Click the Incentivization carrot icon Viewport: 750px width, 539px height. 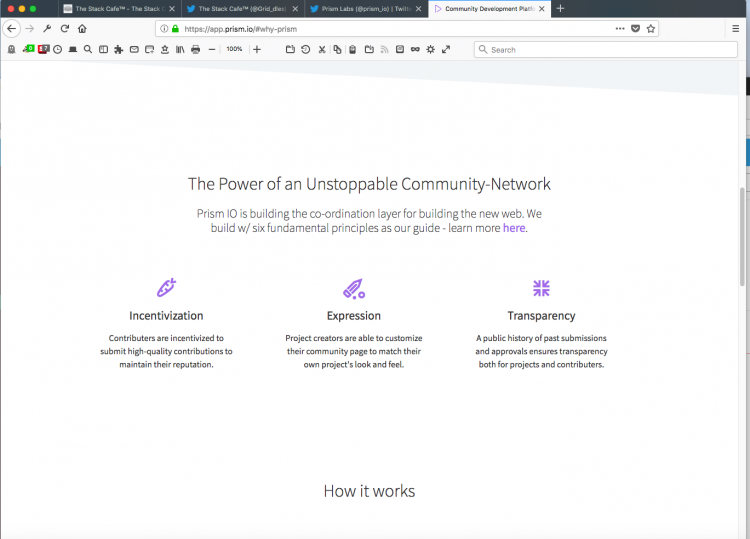point(166,287)
